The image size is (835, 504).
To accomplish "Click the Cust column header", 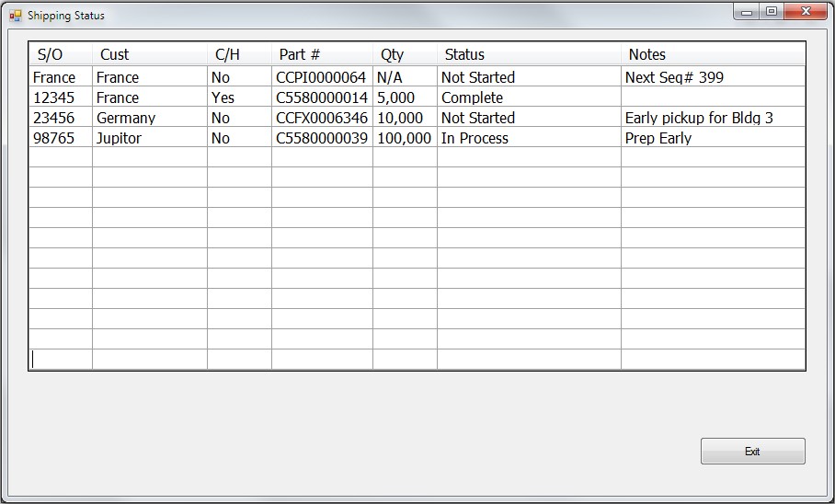I will [150, 54].
